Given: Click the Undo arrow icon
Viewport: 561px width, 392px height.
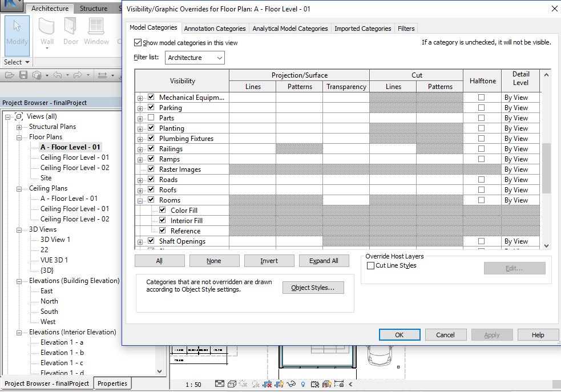Looking at the screenshot, I should 58,75.
